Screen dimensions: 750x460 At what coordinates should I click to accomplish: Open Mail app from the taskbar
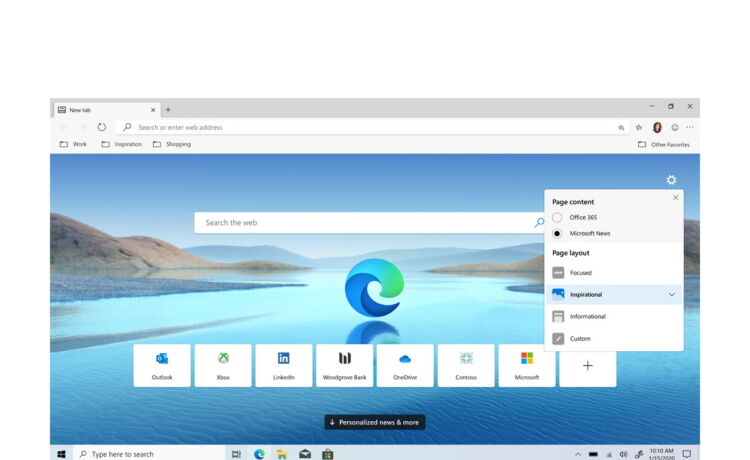click(305, 454)
